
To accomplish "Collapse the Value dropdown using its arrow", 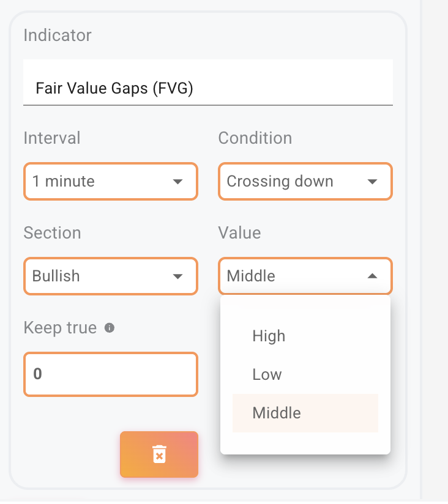I will click(x=372, y=276).
